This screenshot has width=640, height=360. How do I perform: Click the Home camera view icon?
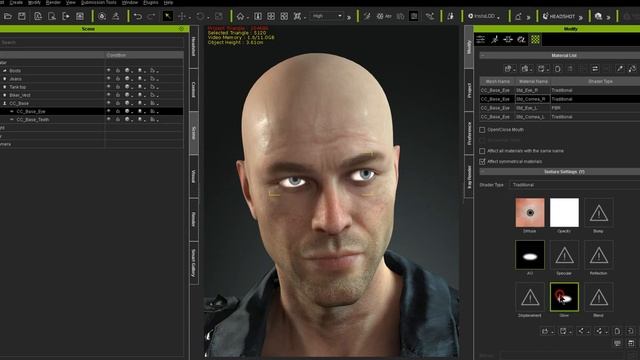click(x=240, y=16)
